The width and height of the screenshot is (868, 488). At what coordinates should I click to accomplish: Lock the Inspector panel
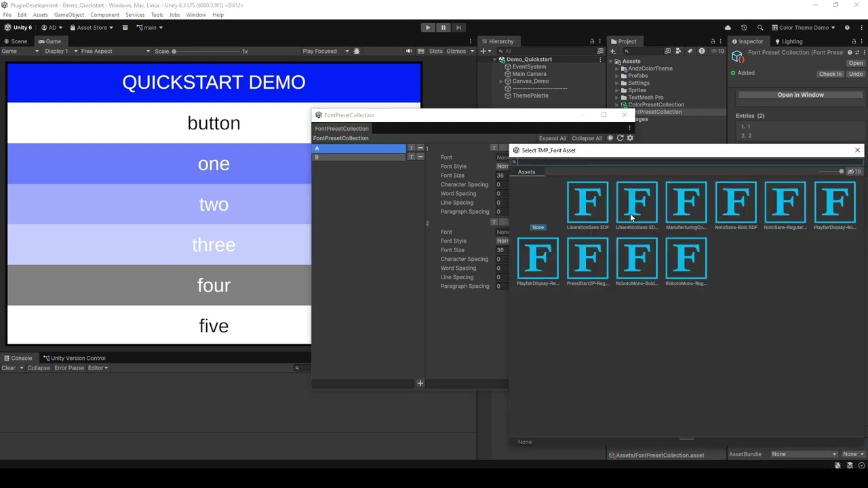pyautogui.click(x=854, y=41)
